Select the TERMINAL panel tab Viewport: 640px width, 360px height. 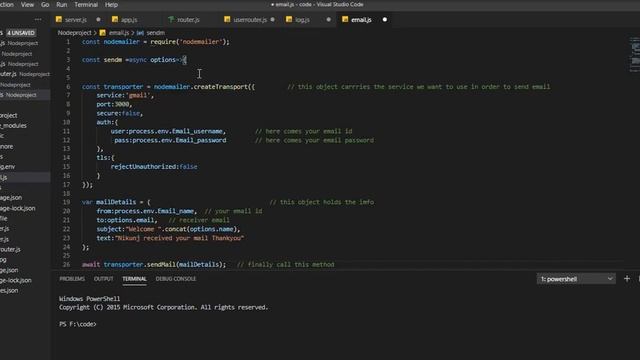(x=134, y=279)
